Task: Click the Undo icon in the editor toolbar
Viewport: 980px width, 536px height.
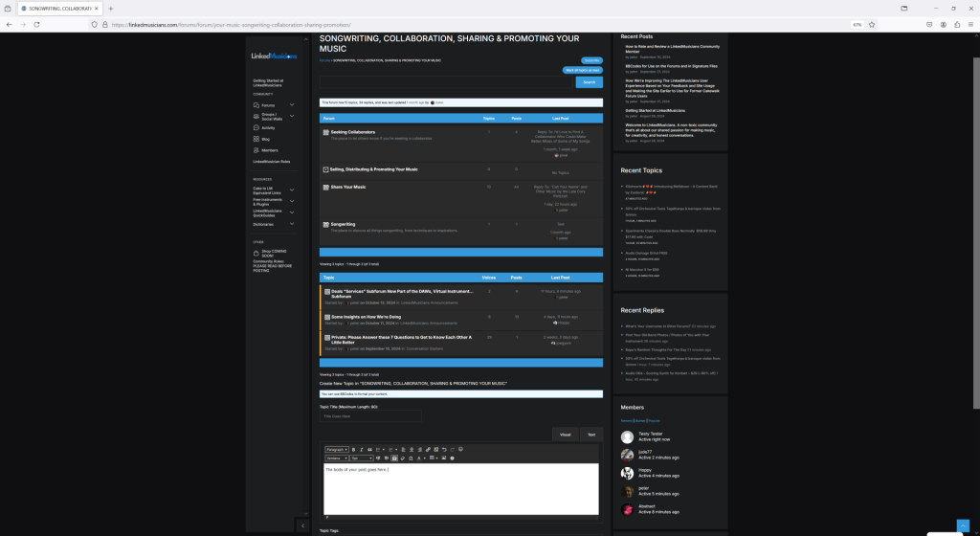Action: tap(444, 450)
